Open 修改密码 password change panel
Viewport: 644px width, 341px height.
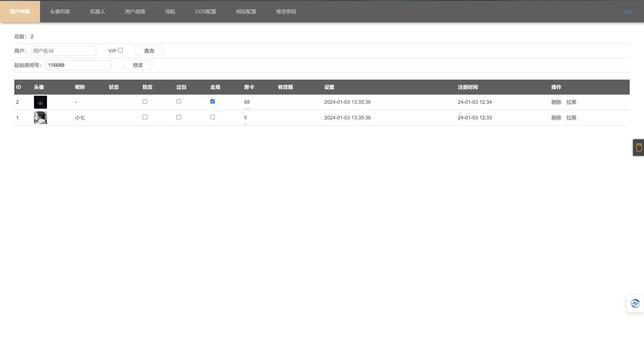click(x=287, y=12)
